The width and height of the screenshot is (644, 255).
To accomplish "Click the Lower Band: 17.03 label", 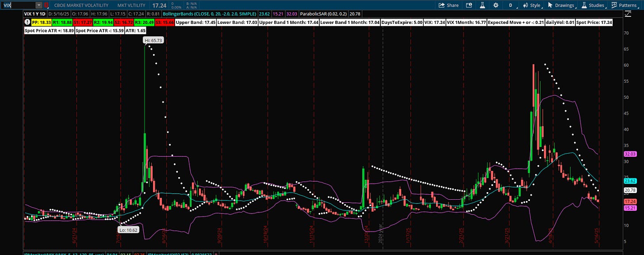I will pos(237,22).
